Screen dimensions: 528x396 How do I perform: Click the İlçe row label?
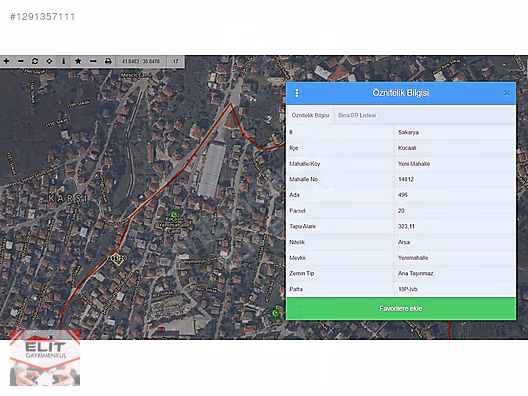pyautogui.click(x=294, y=148)
